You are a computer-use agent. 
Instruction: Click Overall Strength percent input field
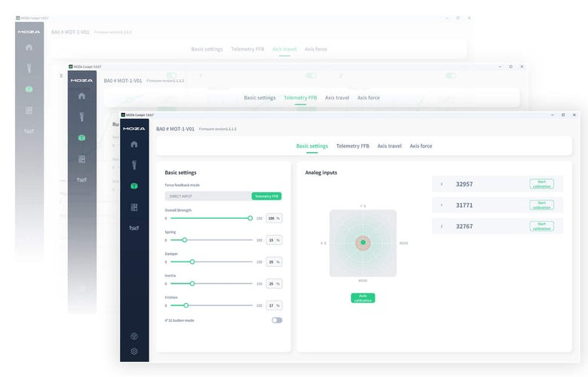click(274, 218)
